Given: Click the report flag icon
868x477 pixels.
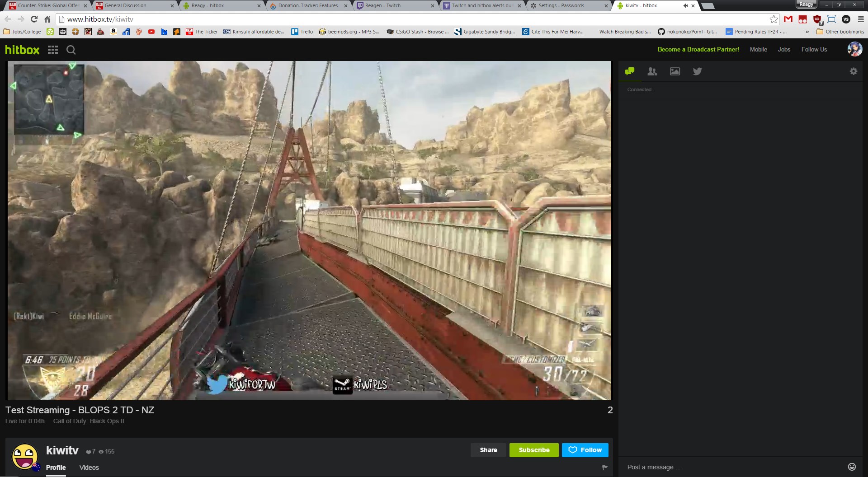Looking at the screenshot, I should [x=605, y=468].
